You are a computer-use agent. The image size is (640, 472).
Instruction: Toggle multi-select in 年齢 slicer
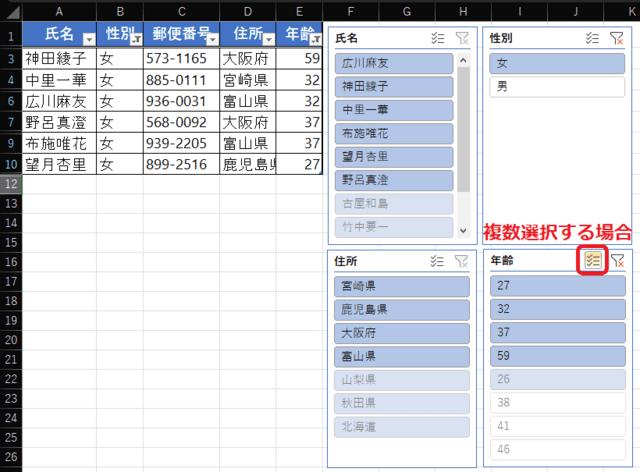[593, 261]
